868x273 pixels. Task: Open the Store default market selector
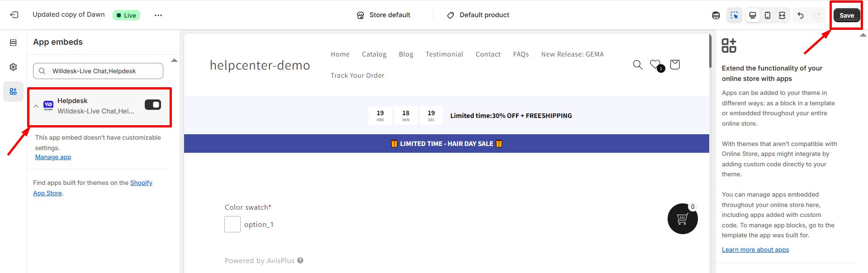(384, 15)
